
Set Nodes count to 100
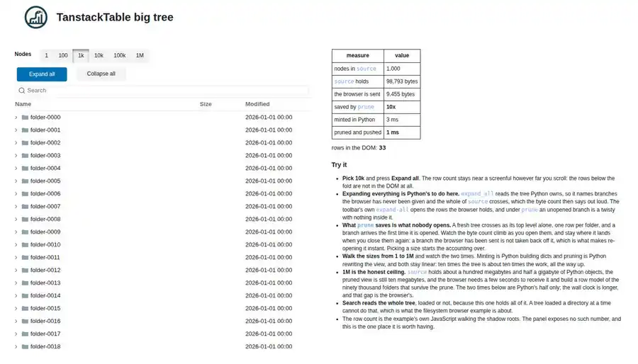pos(63,56)
